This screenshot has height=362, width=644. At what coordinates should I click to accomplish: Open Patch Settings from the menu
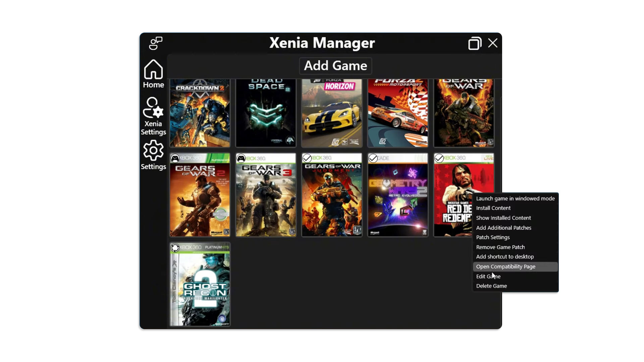pyautogui.click(x=492, y=237)
